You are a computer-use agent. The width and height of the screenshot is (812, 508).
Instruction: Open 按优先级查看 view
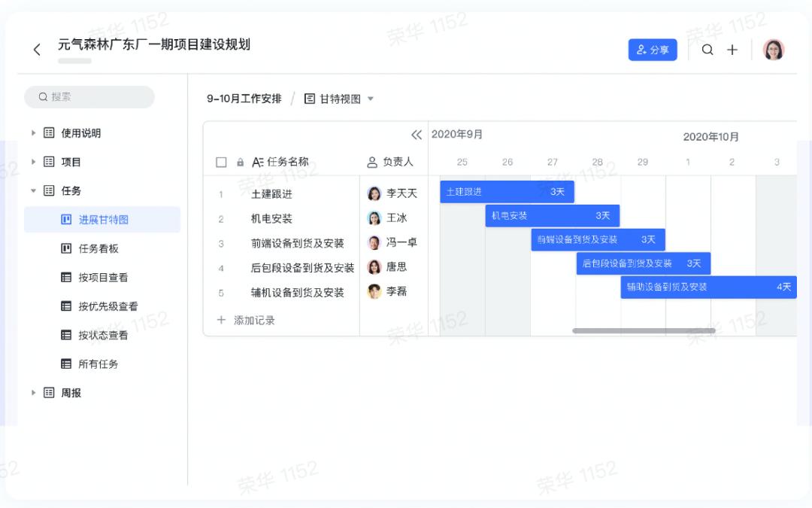(108, 306)
